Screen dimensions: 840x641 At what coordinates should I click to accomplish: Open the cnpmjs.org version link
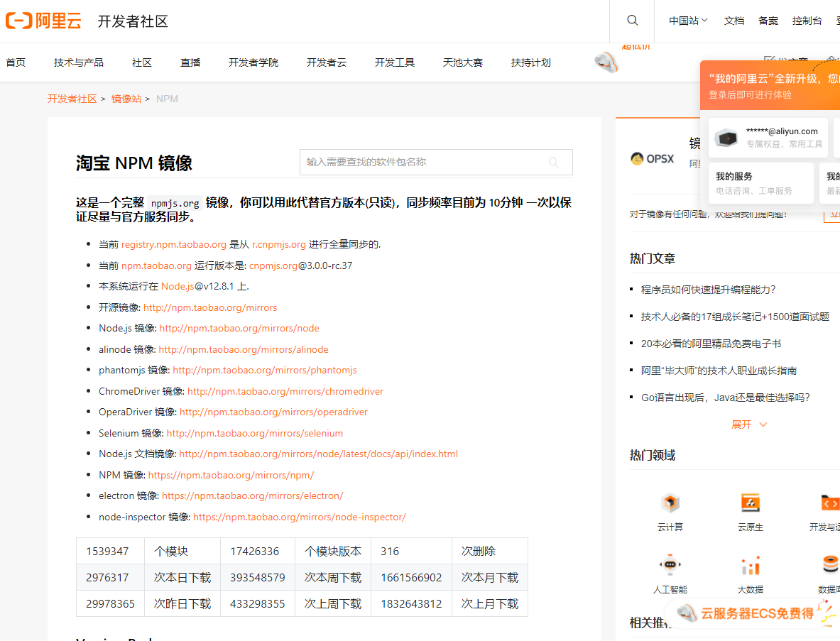tap(273, 265)
